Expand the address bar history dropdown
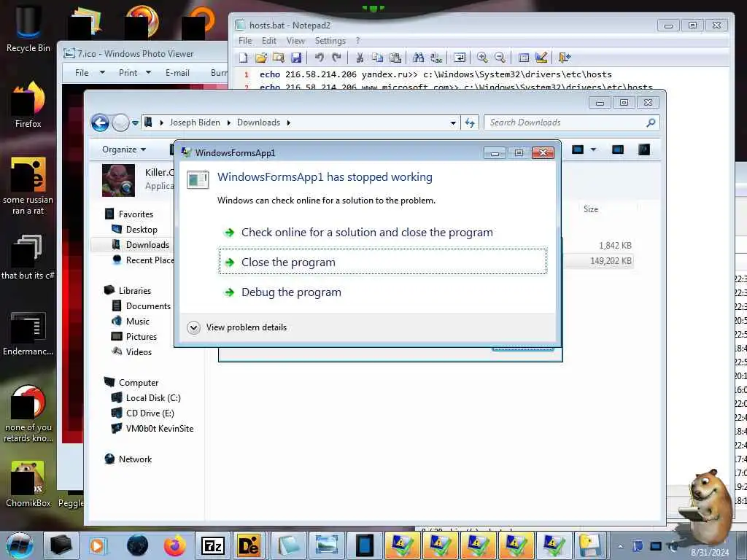 (x=453, y=122)
